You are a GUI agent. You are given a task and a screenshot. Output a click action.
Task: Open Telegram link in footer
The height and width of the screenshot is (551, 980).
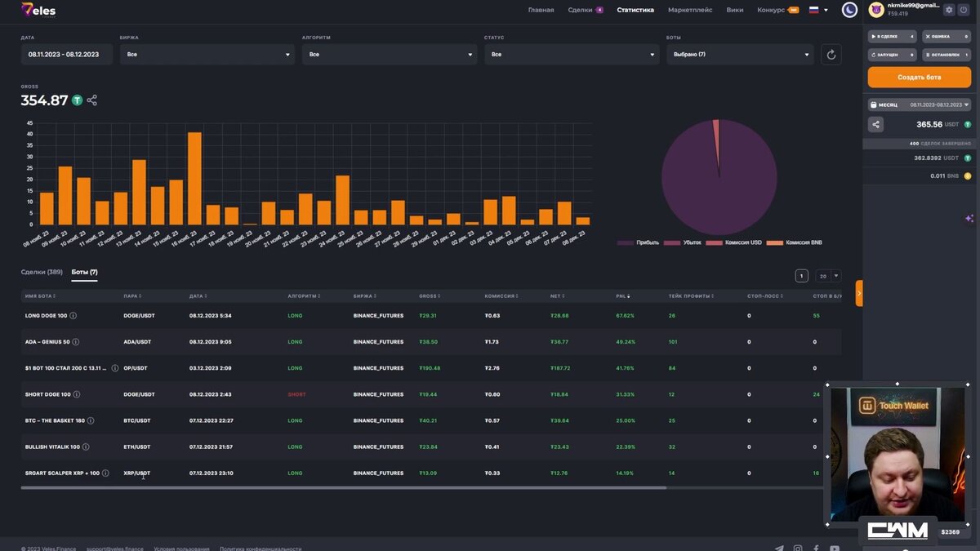tap(779, 549)
